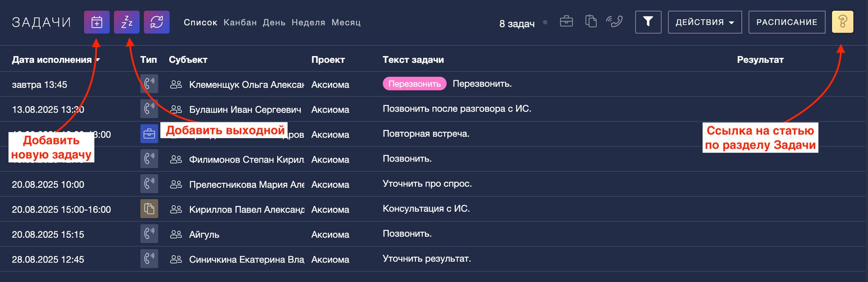868x282 pixels.
Task: Add a day off with Zzz icon
Action: click(127, 22)
